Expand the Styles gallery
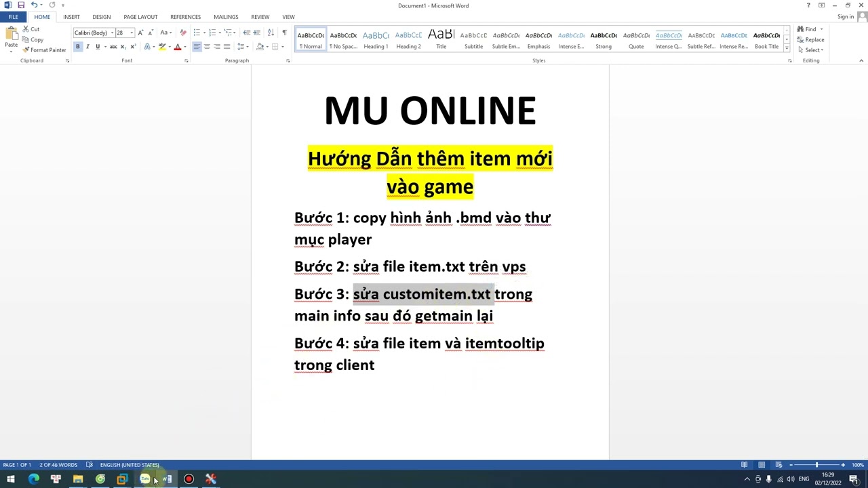 tap(787, 47)
